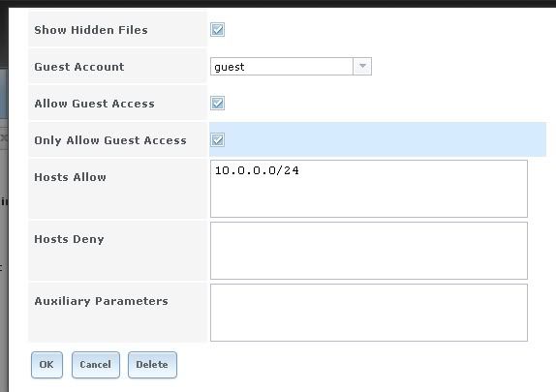Confirm settings with the OK button
Screen dimensions: 556x392
[46, 365]
